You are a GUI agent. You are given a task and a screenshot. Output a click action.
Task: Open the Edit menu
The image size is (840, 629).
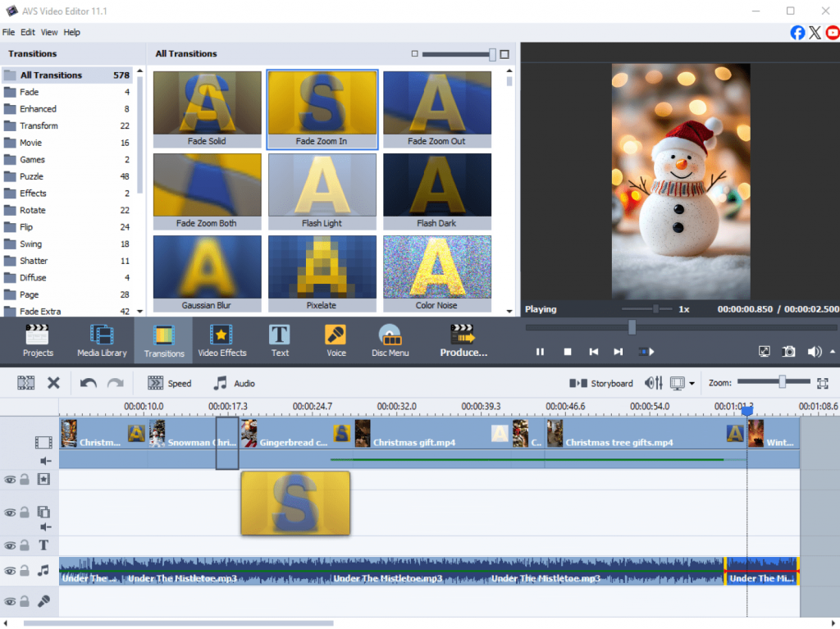pos(28,32)
